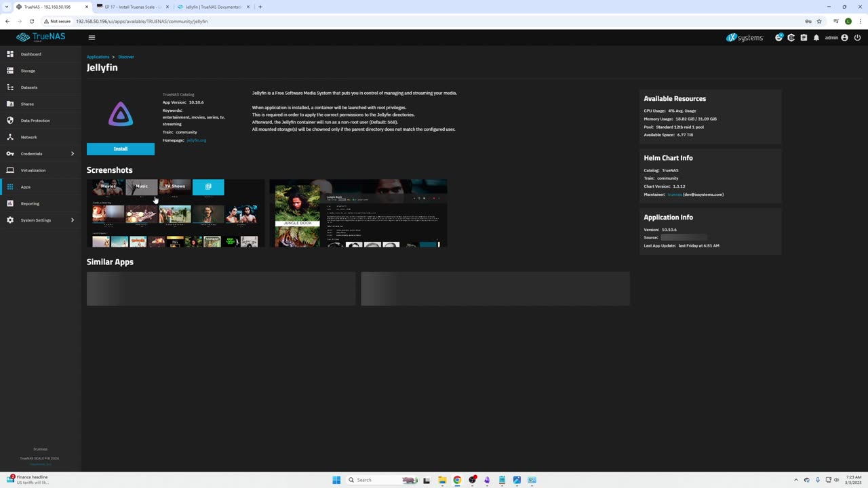Click the Jellyfin app logo
The height and width of the screenshot is (488, 868).
[121, 114]
